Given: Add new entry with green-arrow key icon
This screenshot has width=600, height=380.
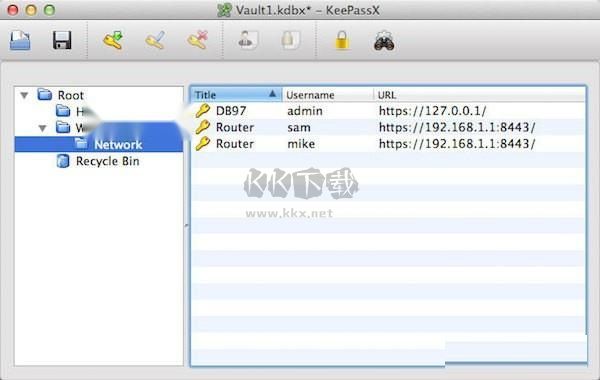Looking at the screenshot, I should 113,41.
